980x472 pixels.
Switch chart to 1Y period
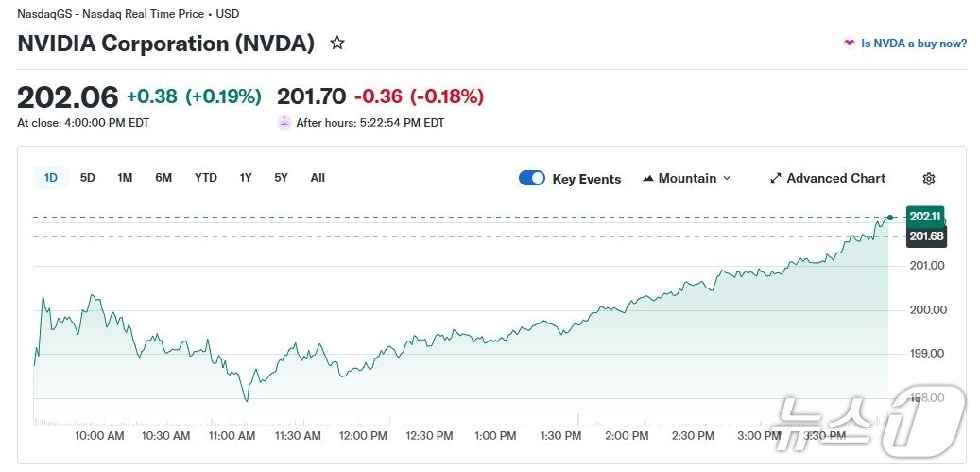[246, 178]
